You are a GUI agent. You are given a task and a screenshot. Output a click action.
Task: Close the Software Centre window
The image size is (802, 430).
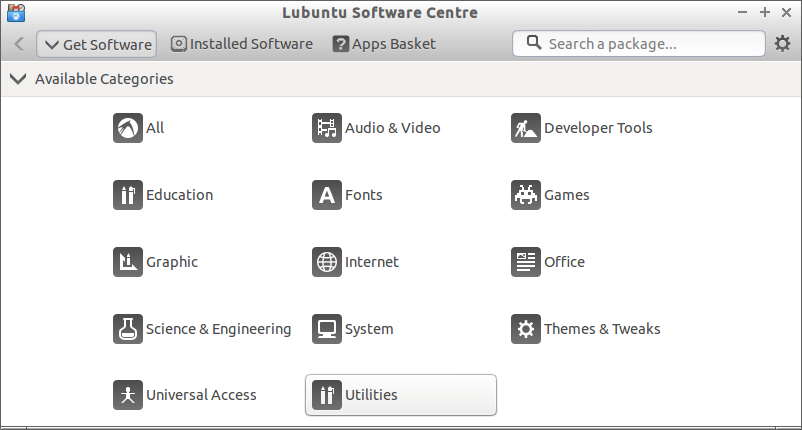(x=787, y=12)
